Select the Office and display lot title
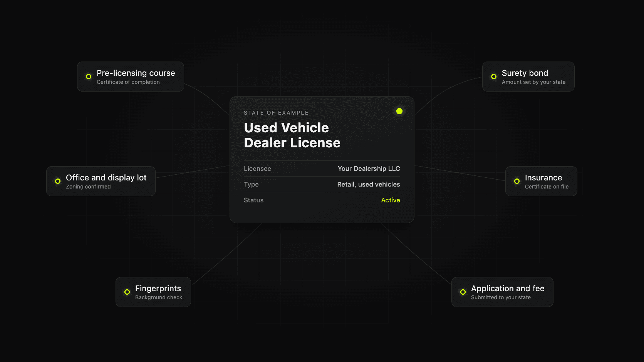The image size is (644, 362). 106,178
